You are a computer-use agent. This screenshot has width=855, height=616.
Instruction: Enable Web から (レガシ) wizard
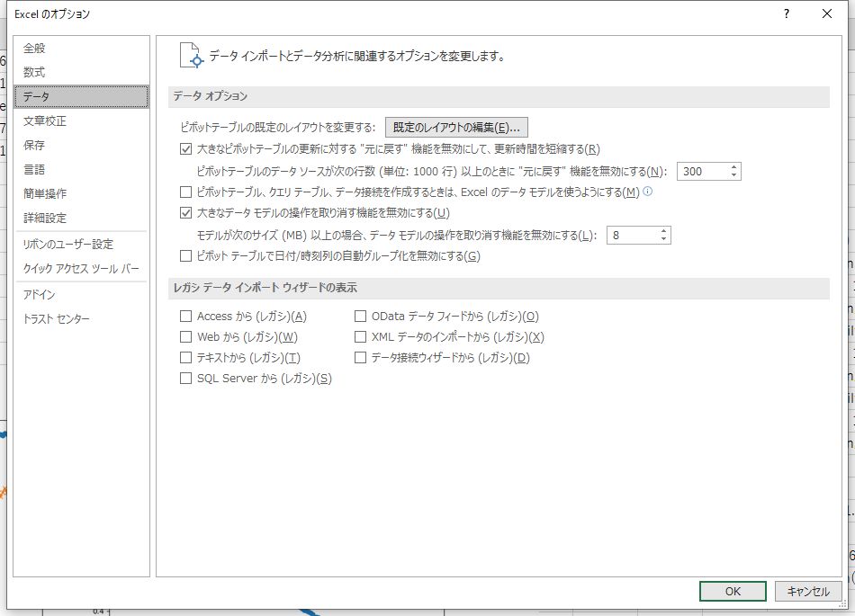186,337
